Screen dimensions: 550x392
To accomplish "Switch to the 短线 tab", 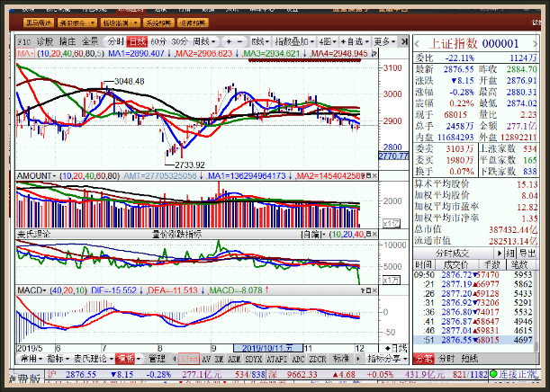I will pos(469,359).
